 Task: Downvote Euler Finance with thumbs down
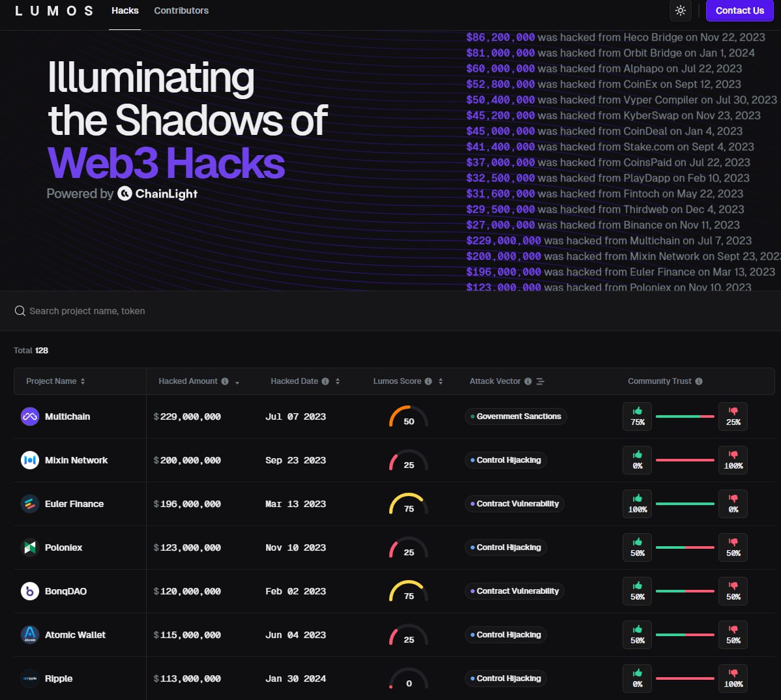tap(733, 504)
